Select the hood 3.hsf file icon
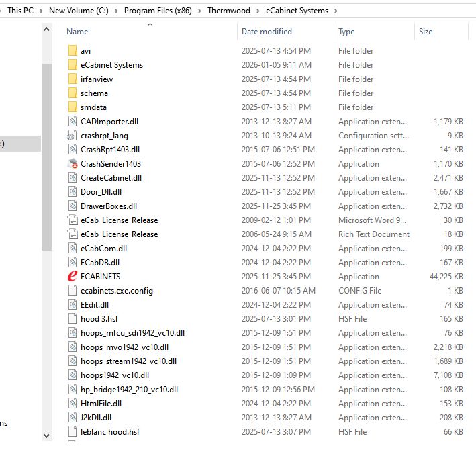476x450 pixels. (x=73, y=319)
